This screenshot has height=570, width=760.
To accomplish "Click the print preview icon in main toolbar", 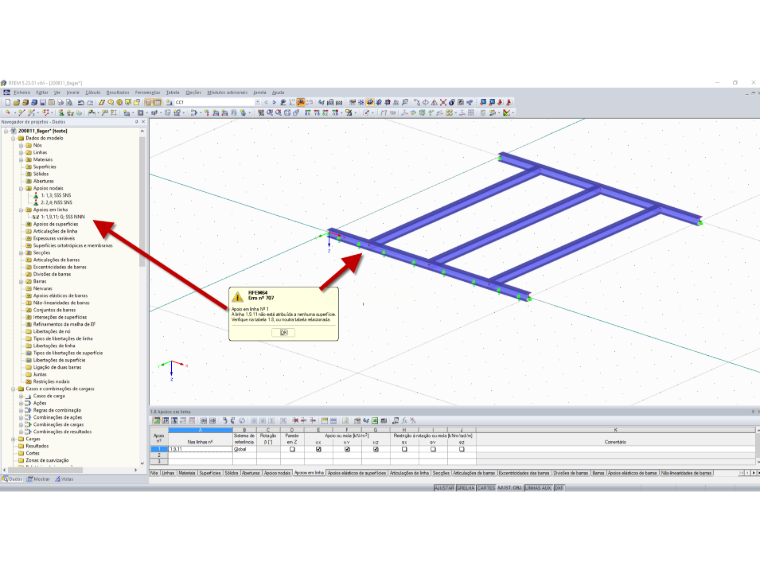I will [69, 102].
